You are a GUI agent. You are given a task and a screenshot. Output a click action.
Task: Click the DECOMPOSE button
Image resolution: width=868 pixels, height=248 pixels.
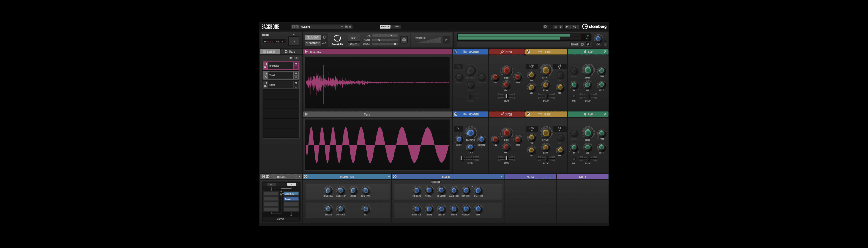coord(313,43)
